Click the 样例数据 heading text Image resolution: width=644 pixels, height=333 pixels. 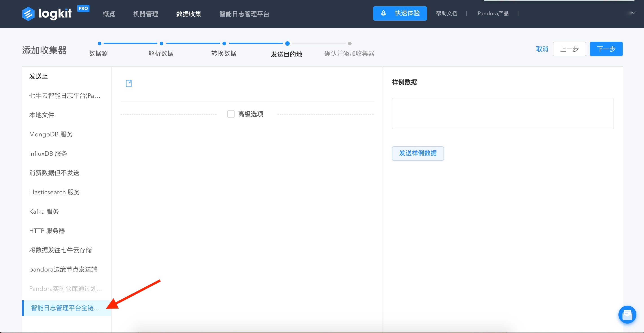(404, 82)
